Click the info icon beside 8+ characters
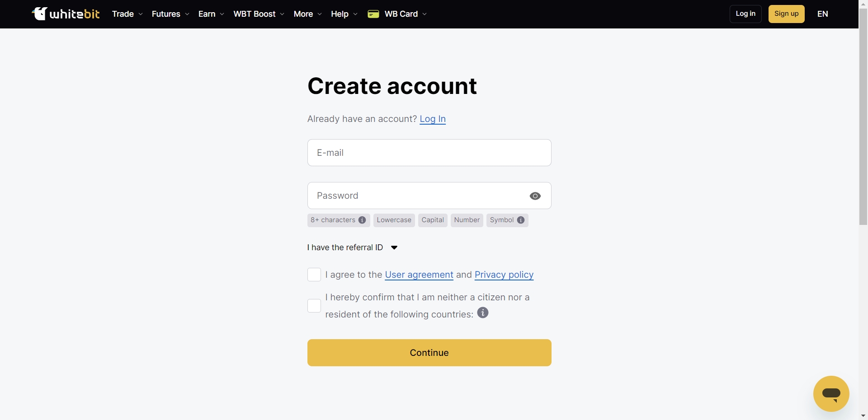 (x=362, y=220)
